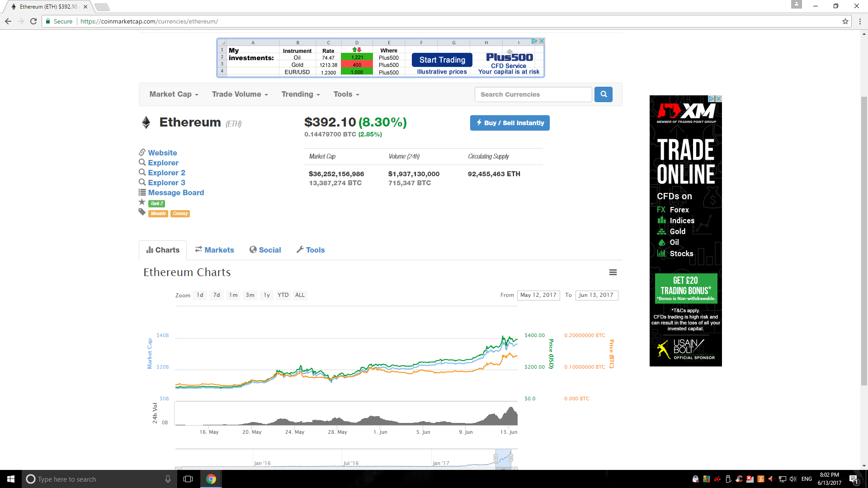Switch to the Markets tab

click(x=214, y=250)
